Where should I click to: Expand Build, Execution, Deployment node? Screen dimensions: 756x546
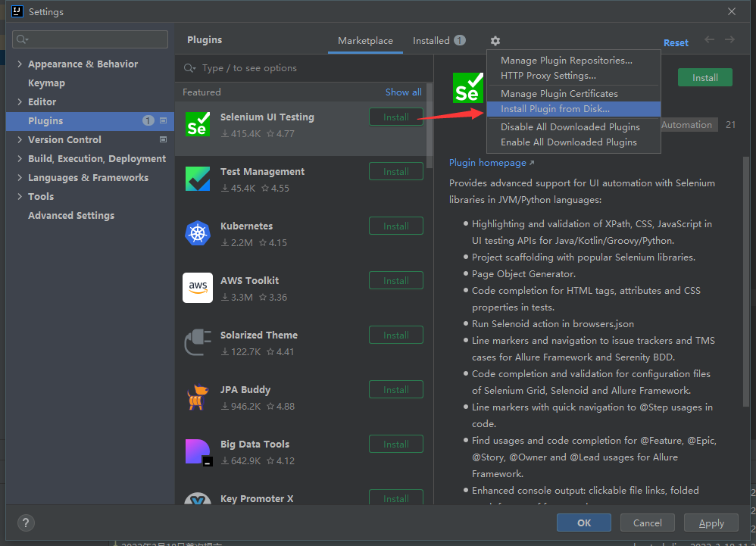pos(20,158)
